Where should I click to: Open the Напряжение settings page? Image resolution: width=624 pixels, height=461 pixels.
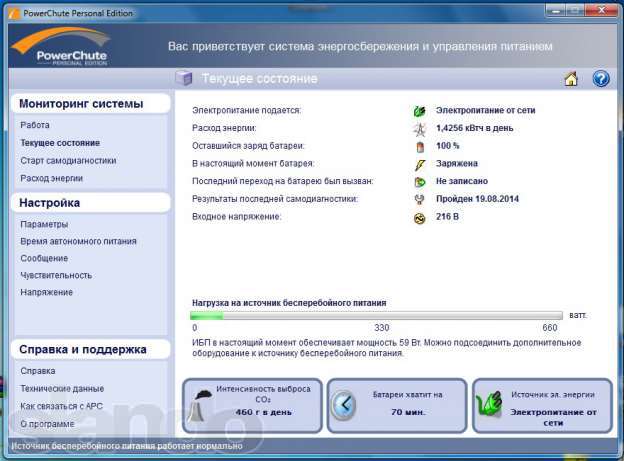(x=46, y=292)
